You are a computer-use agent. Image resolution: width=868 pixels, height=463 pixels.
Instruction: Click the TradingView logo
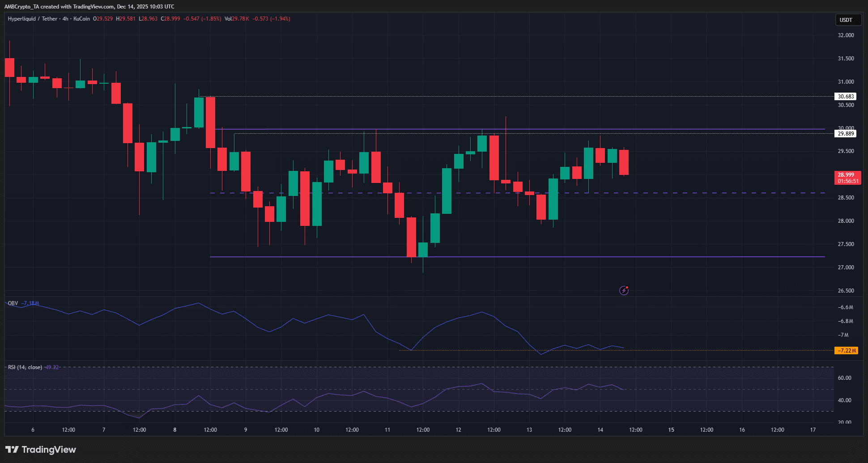(40, 450)
